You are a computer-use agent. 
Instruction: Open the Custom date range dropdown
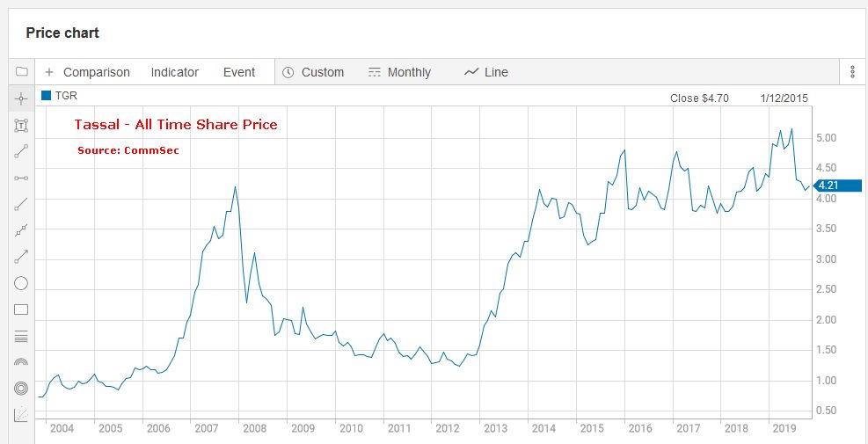313,72
